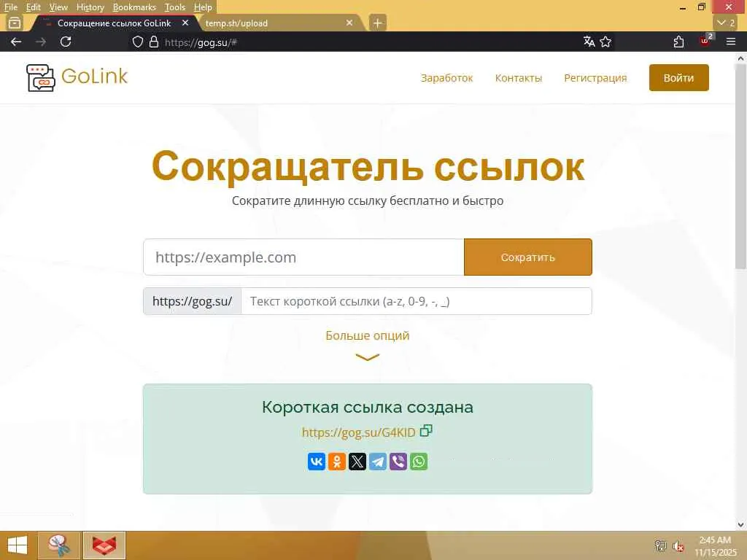This screenshot has height=560, width=747.
Task: Focus the short link text field
Action: [x=417, y=301]
